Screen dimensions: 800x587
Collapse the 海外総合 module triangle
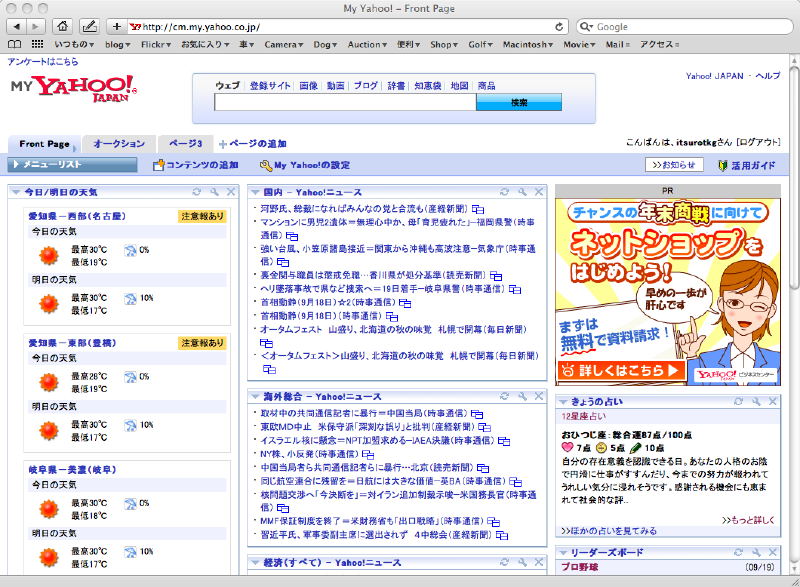tap(255, 396)
